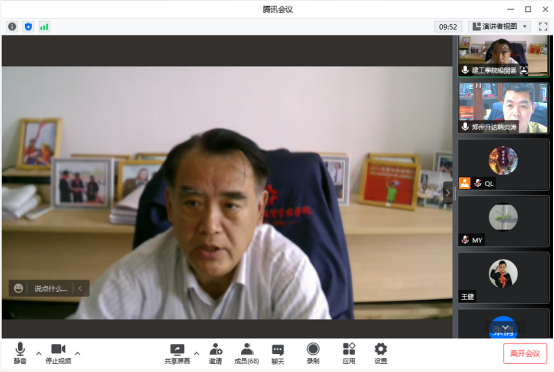Expand the video options arrow
The height and width of the screenshot is (372, 554).
click(x=77, y=353)
